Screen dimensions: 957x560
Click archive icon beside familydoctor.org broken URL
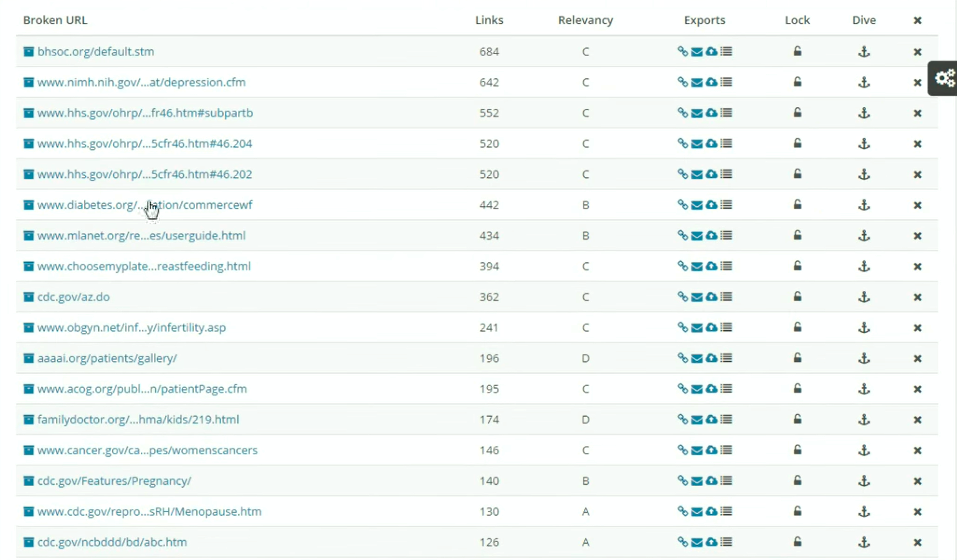pyautogui.click(x=29, y=420)
